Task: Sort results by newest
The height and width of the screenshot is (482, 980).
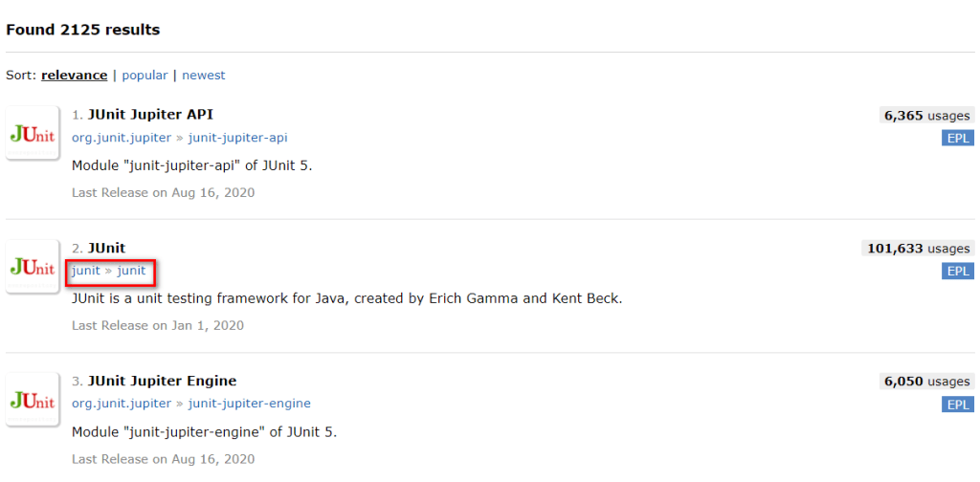Action: (204, 75)
